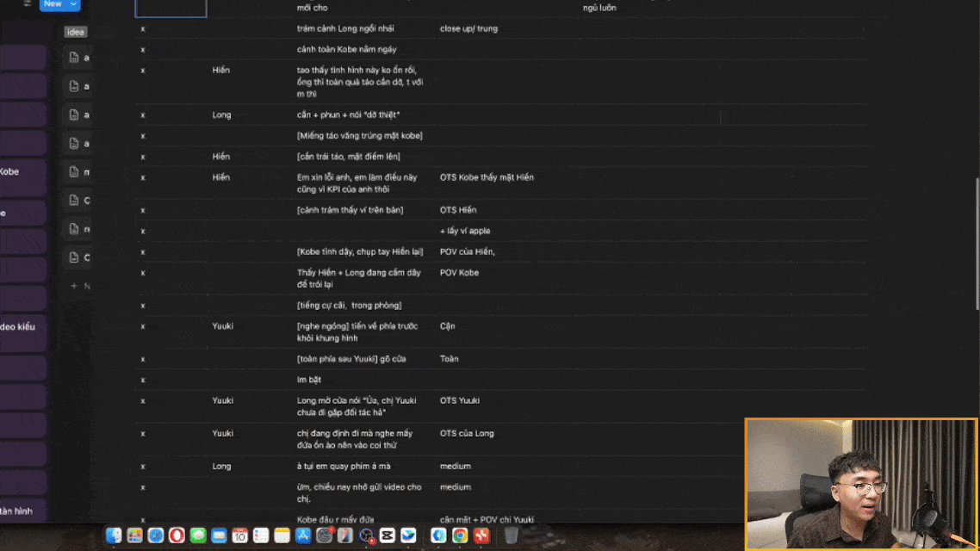980x551 pixels.
Task: Click the "[Miếng táo văng trúng mặt kobe]" cell
Action: [x=359, y=136]
